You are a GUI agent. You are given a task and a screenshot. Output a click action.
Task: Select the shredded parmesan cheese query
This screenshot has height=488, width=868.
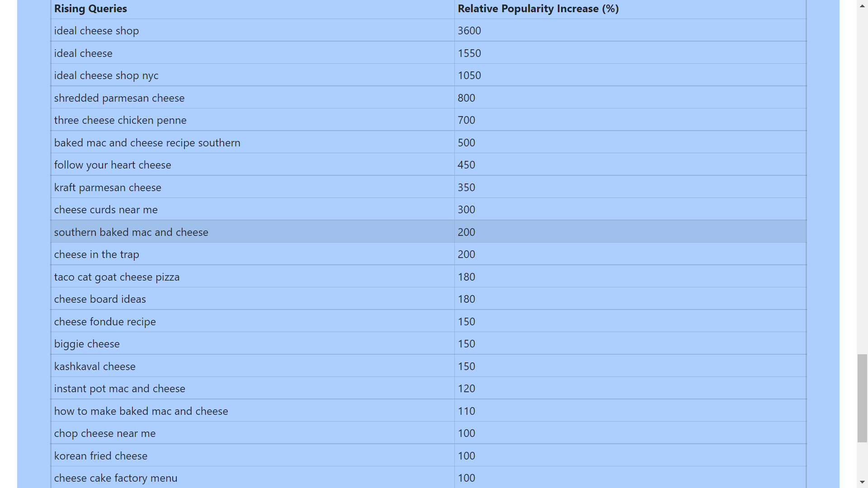click(119, 98)
